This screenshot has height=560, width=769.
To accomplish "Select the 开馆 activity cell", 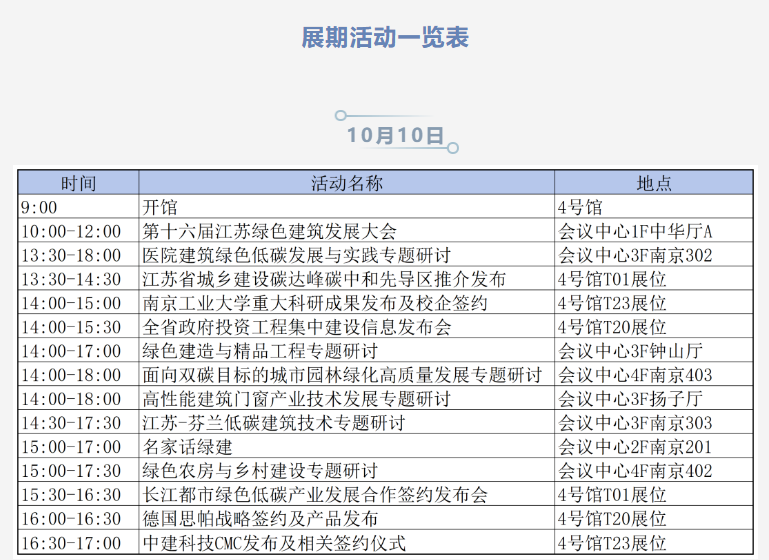I will click(x=160, y=207).
